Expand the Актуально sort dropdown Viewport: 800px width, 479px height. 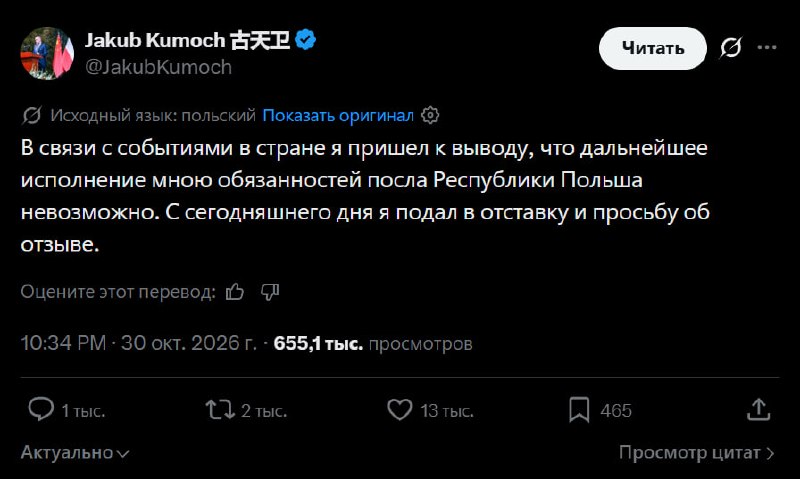(x=75, y=452)
